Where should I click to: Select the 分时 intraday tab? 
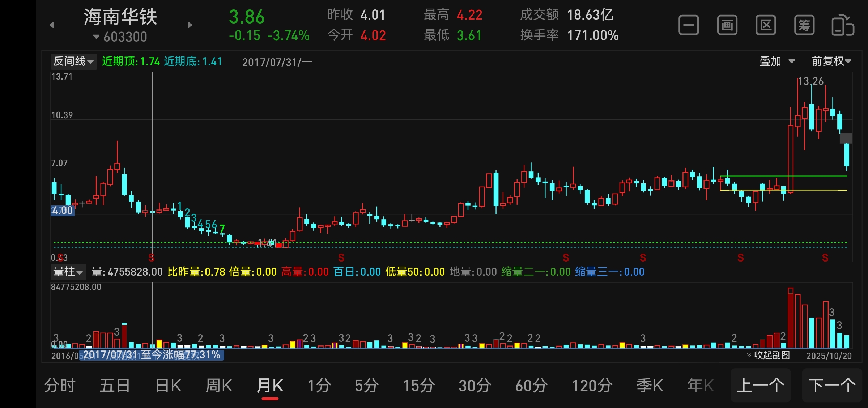(x=60, y=386)
